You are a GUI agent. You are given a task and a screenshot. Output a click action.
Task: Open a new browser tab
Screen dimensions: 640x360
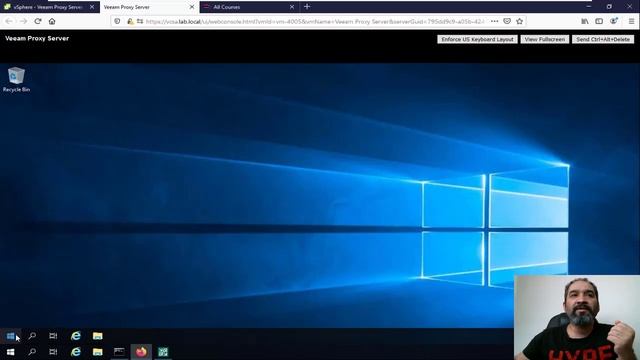(307, 7)
